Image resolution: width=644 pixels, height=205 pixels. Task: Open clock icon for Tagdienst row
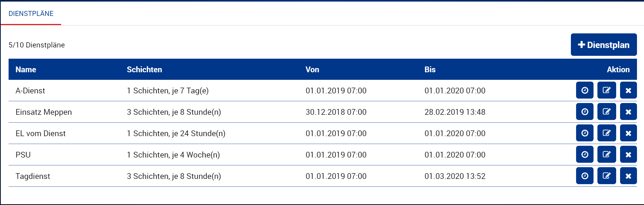pos(585,176)
